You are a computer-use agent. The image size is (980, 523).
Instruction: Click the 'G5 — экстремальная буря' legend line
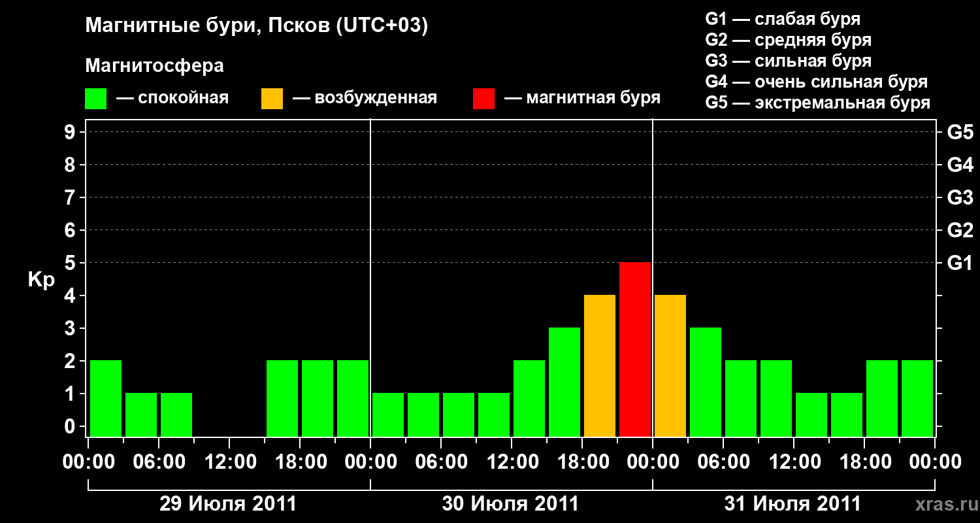(x=817, y=103)
